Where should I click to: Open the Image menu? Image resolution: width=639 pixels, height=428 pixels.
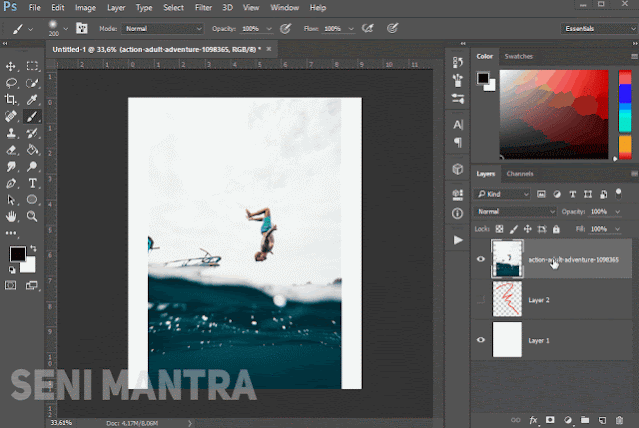(85, 8)
